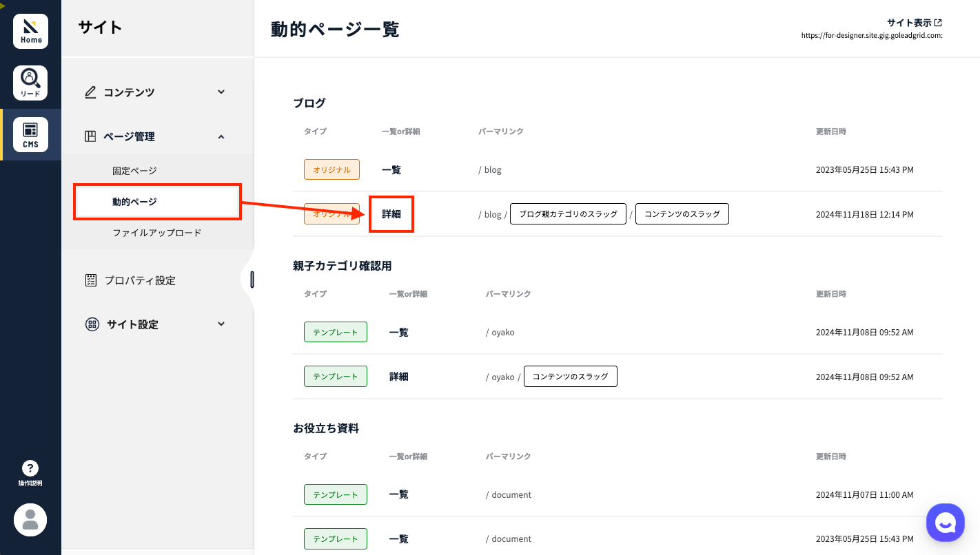Click パーマリンク header in the ブログ table
Image resolution: width=980 pixels, height=555 pixels.
click(x=501, y=132)
